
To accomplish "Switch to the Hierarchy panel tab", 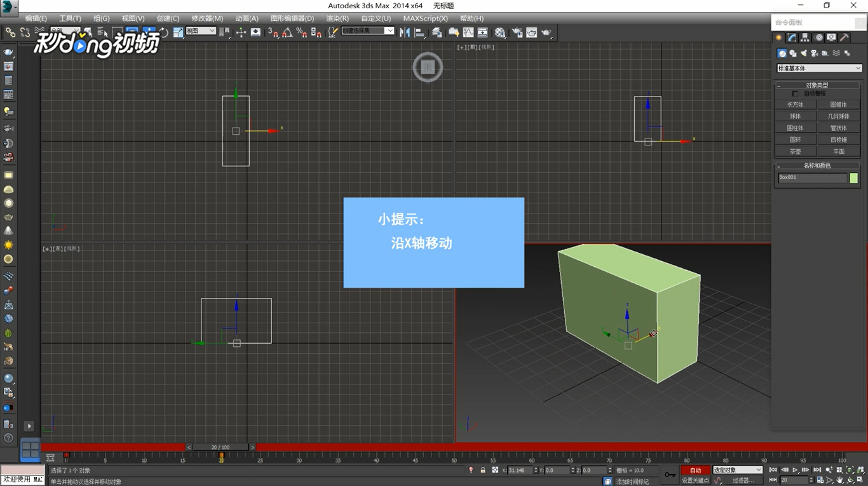I will pos(804,37).
